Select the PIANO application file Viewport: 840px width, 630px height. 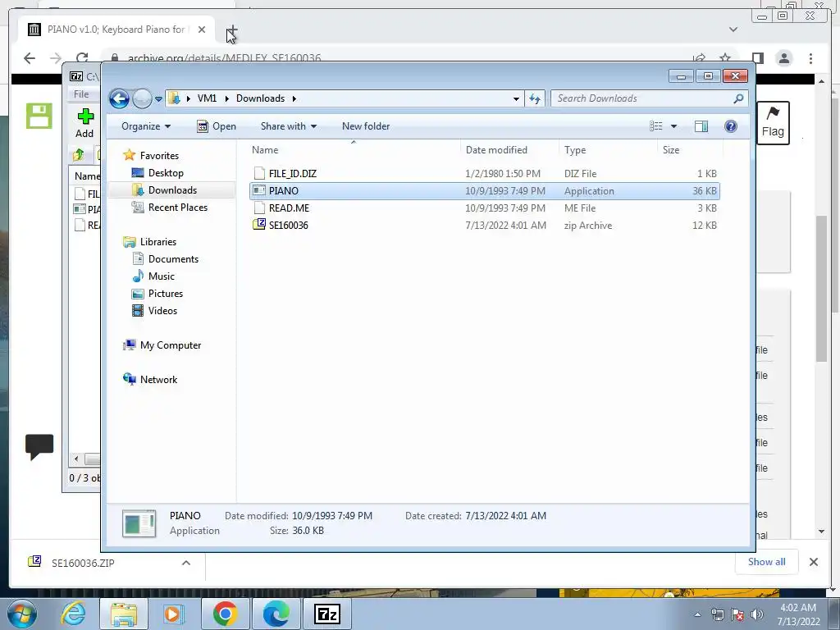(x=484, y=190)
